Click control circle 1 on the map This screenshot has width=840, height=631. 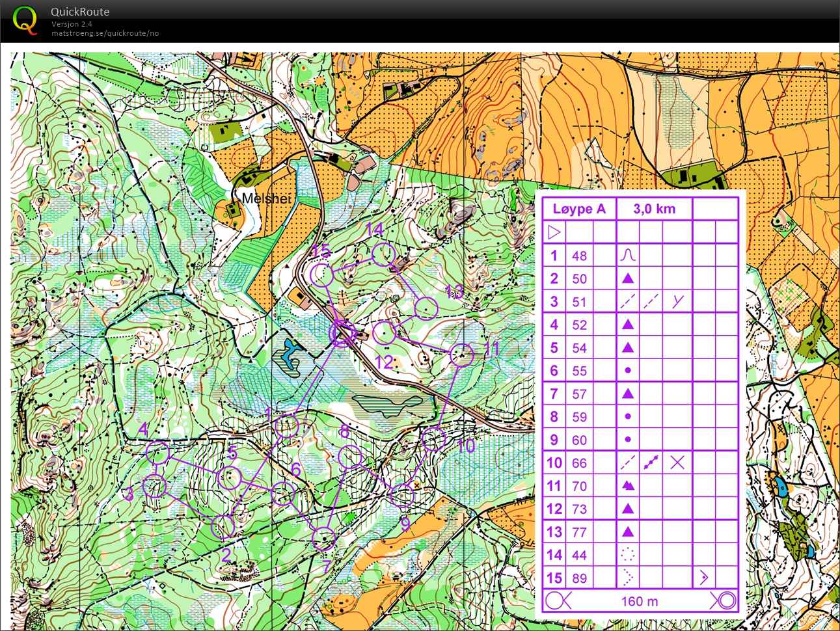click(x=287, y=427)
